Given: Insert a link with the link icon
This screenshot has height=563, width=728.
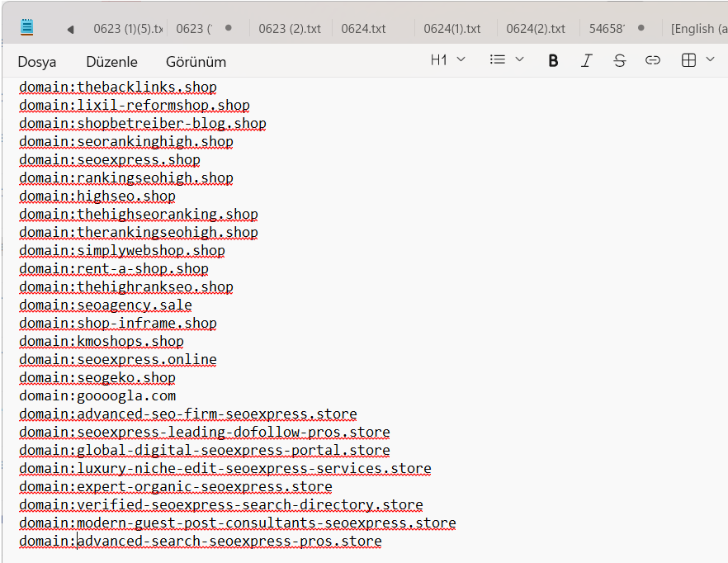Looking at the screenshot, I should click(652, 60).
